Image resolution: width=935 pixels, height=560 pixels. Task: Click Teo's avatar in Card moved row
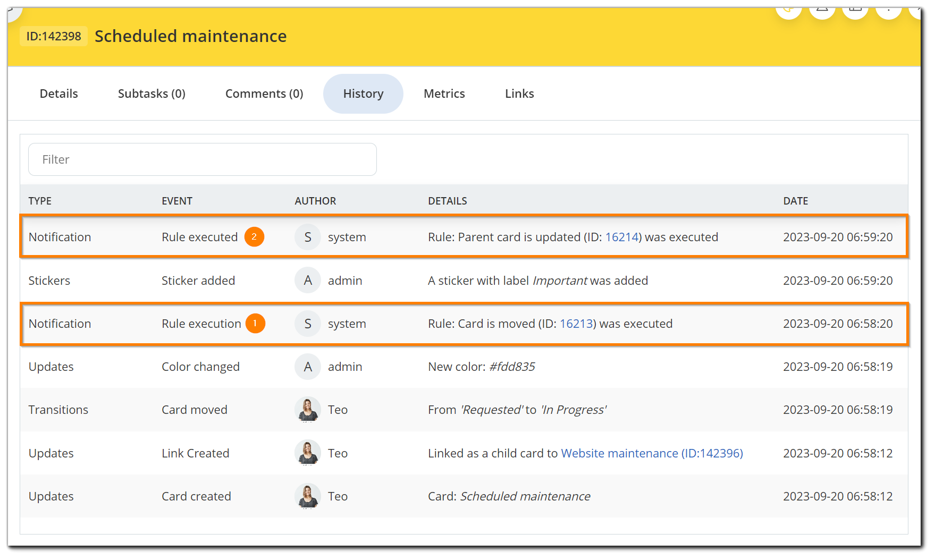(x=308, y=410)
